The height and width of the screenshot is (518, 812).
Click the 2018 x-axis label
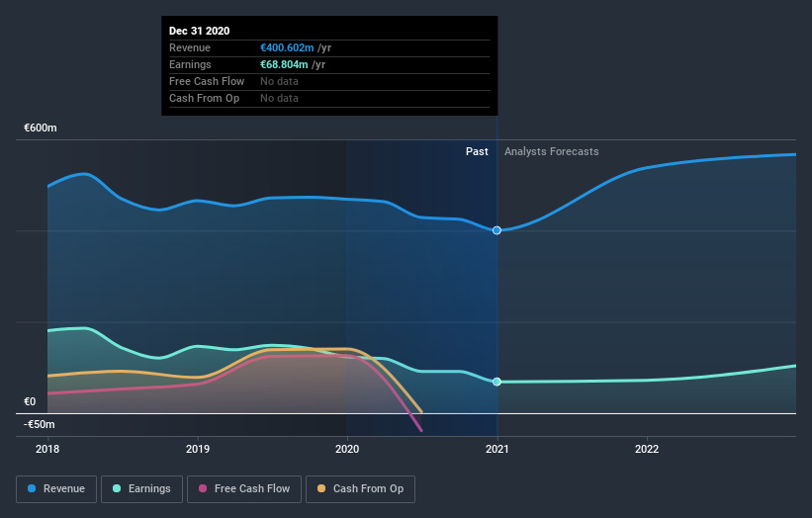(x=47, y=449)
